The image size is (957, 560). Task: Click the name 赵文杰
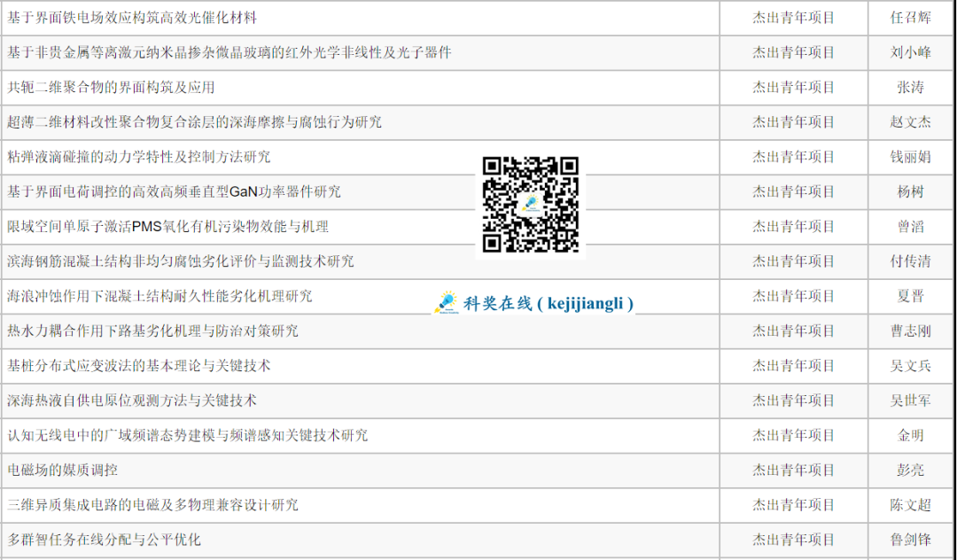(910, 121)
